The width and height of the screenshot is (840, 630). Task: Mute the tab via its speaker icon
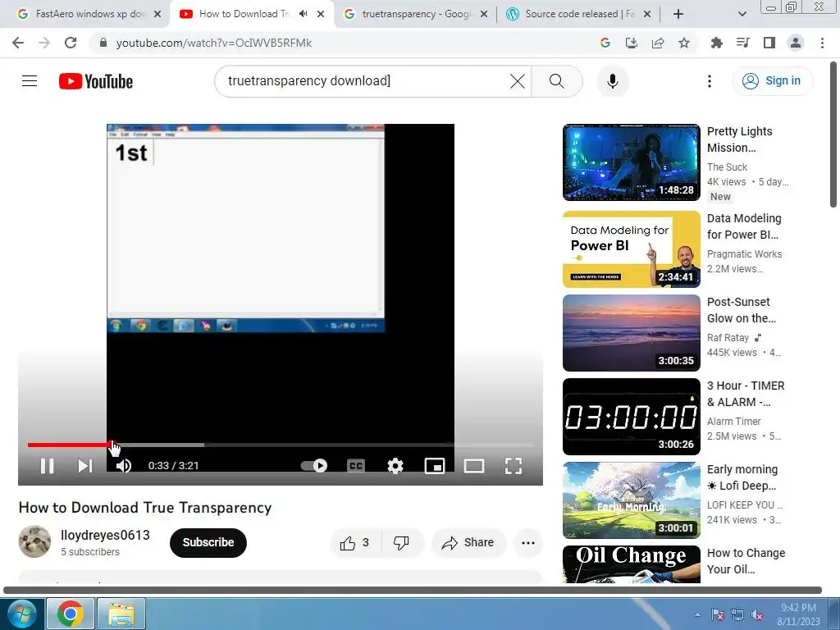click(304, 14)
